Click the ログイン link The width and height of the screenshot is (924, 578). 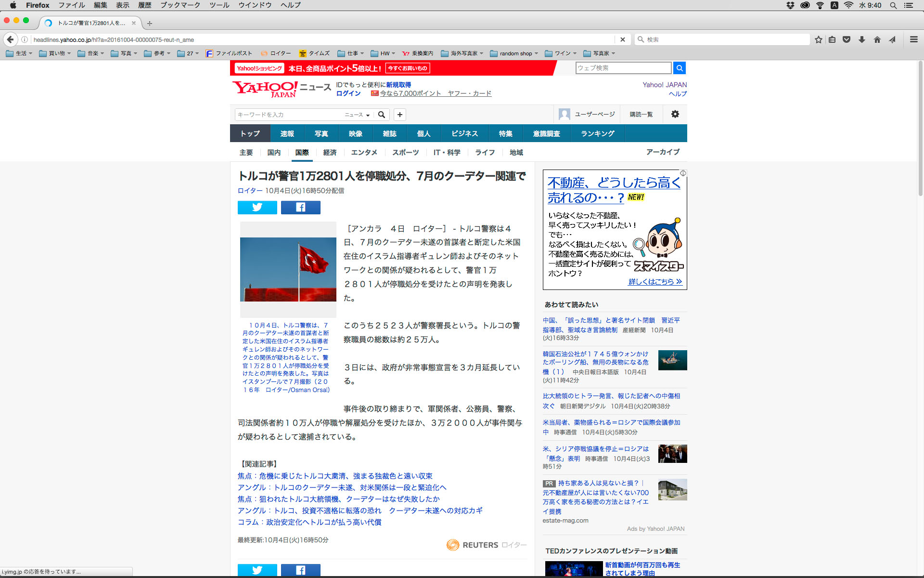click(348, 93)
